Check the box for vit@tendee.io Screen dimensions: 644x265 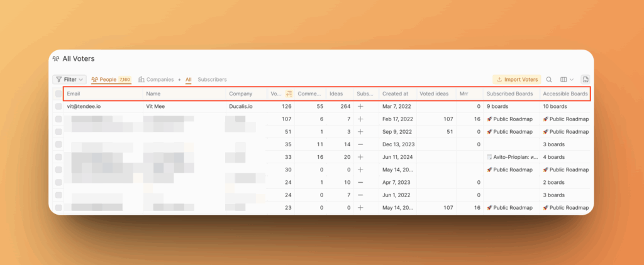tap(58, 106)
